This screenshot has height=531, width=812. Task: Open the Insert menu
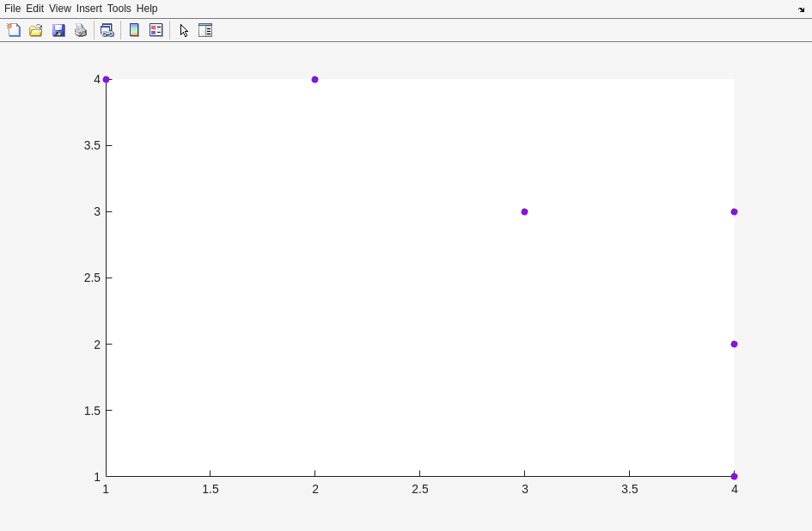point(89,9)
